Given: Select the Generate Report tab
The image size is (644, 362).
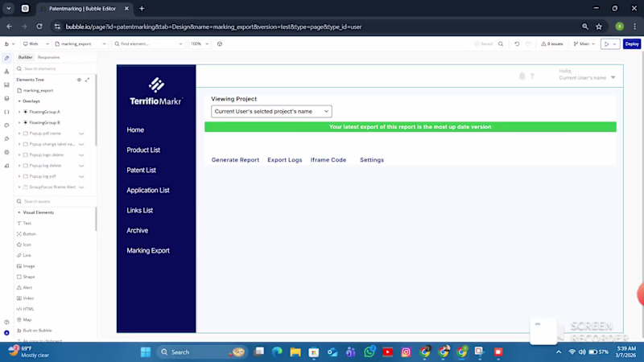Looking at the screenshot, I should (x=235, y=159).
